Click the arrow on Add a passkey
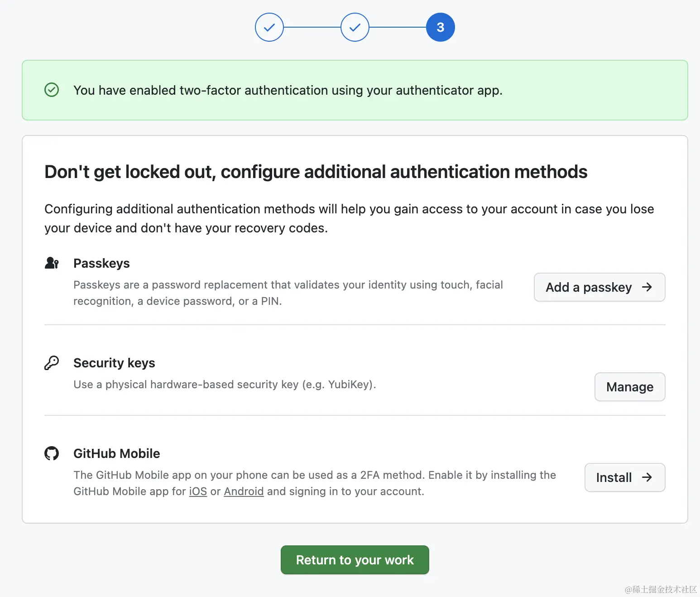 tap(647, 287)
